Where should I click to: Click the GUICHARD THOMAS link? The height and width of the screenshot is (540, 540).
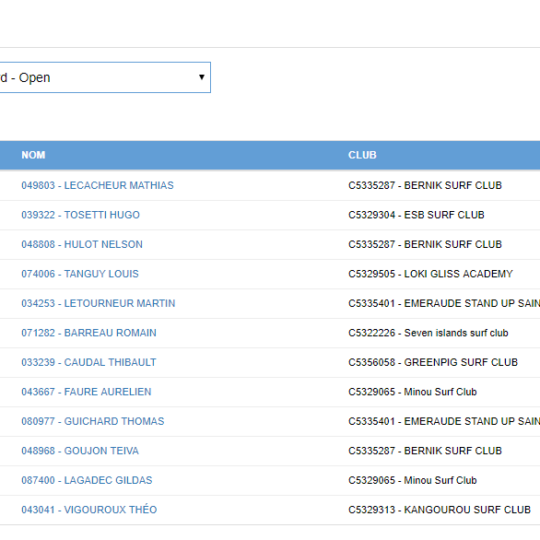(x=93, y=421)
